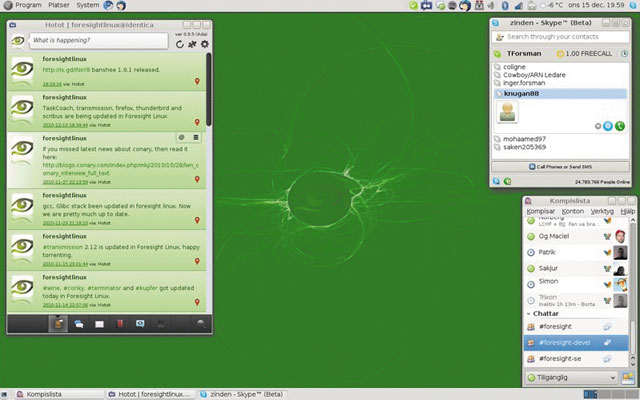The image size is (640, 400).
Task: Click the asterisk tools icon in Hotot header
Action: coord(192,44)
